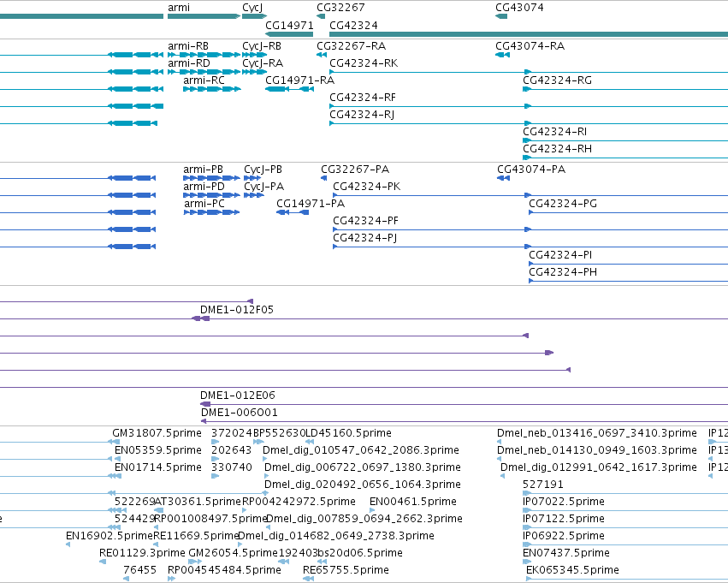728x583 pixels.
Task: Click the CG42324-PK protein label
Action: coord(367,187)
